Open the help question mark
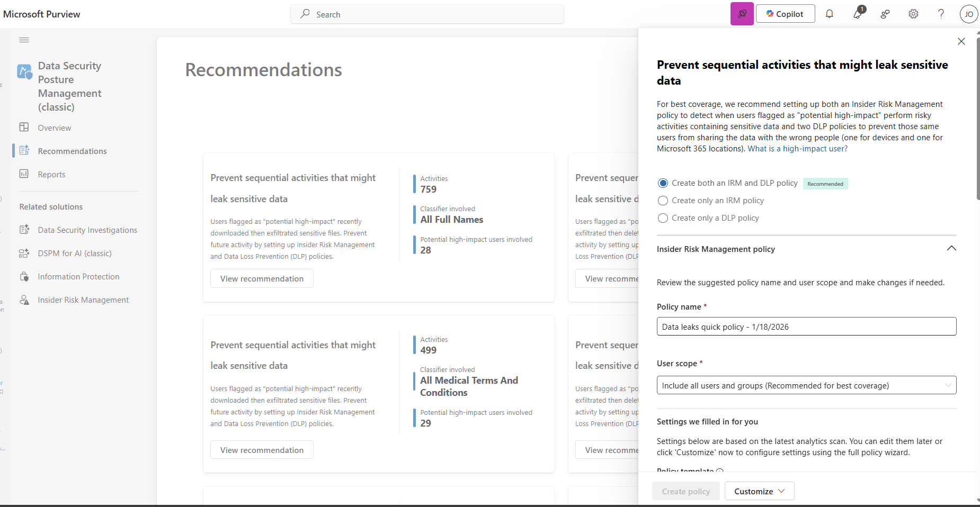The image size is (980, 507). [x=941, y=14]
